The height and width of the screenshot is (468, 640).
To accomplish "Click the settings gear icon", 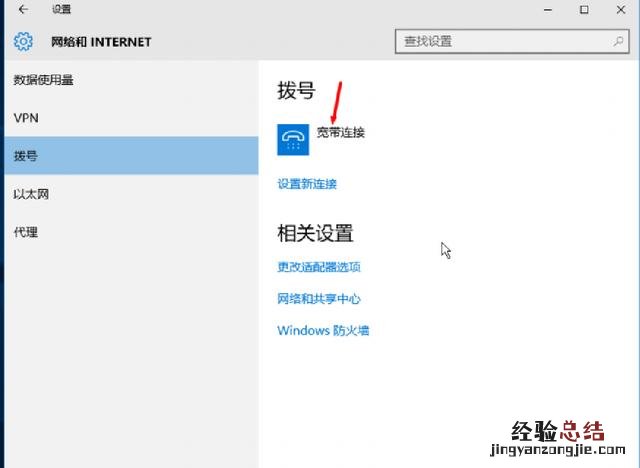I will pyautogui.click(x=23, y=42).
